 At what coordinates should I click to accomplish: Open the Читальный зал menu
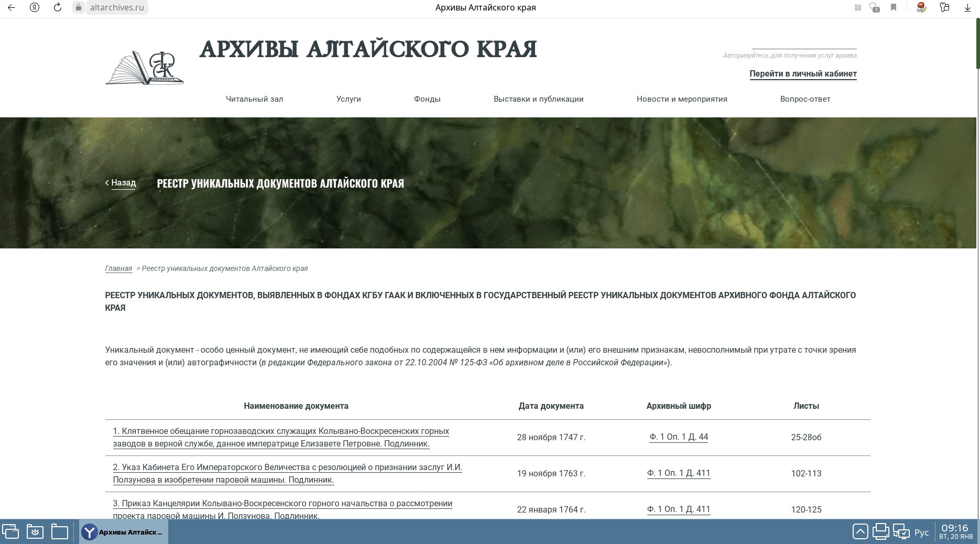click(x=254, y=99)
